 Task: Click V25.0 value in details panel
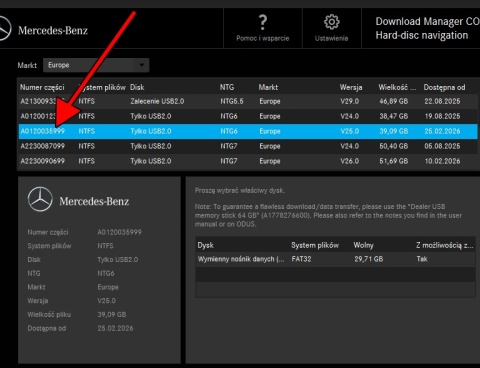tap(107, 301)
